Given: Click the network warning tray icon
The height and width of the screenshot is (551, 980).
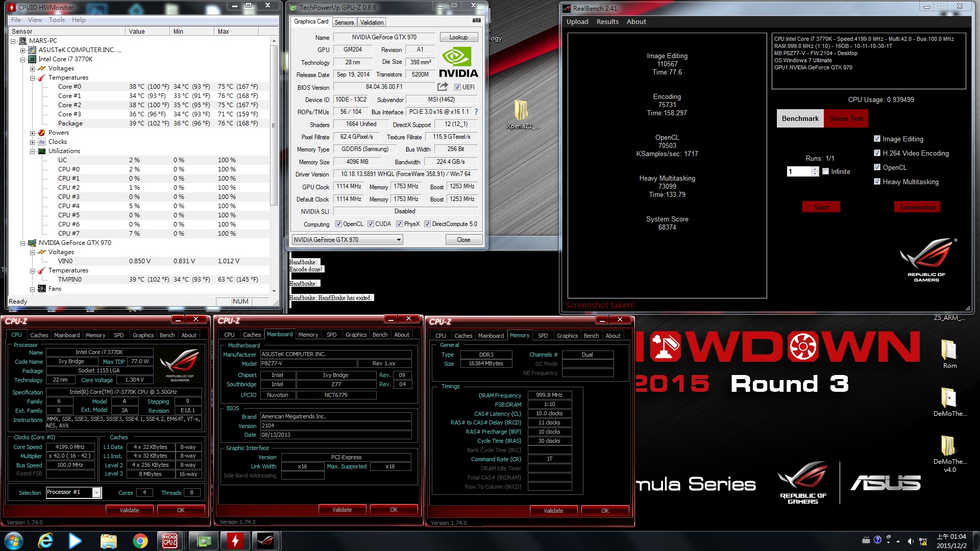Looking at the screenshot, I should click(x=923, y=541).
